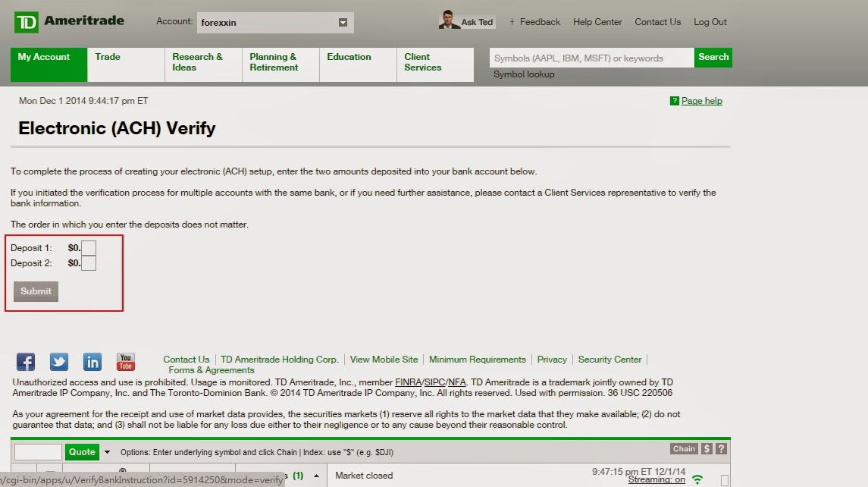
Task: Open the top Contact Us link
Action: click(658, 21)
